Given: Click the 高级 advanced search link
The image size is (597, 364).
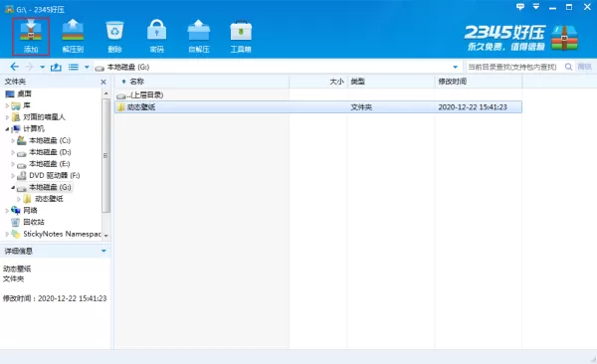Looking at the screenshot, I should tap(584, 67).
